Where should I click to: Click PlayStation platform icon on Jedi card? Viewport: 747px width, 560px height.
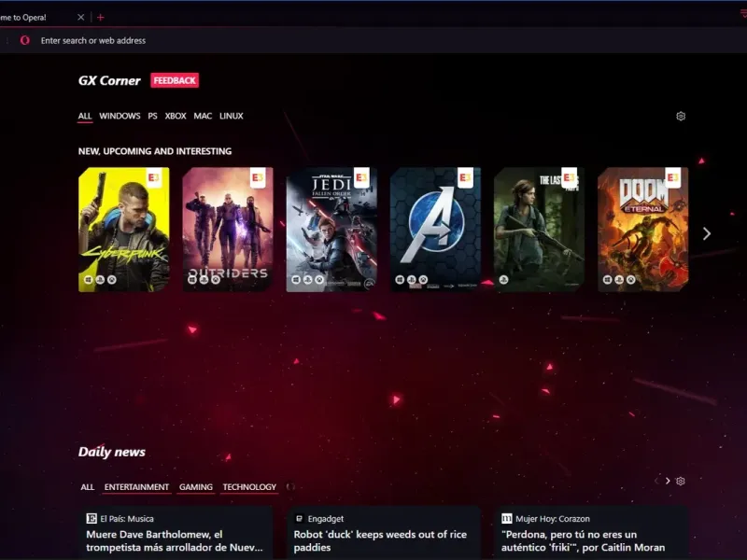coord(308,279)
